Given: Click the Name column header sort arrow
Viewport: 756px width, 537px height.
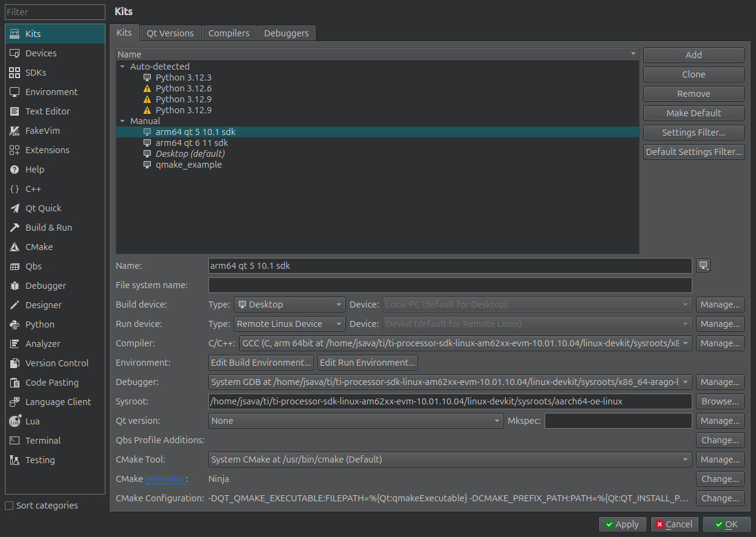Looking at the screenshot, I should pos(633,54).
